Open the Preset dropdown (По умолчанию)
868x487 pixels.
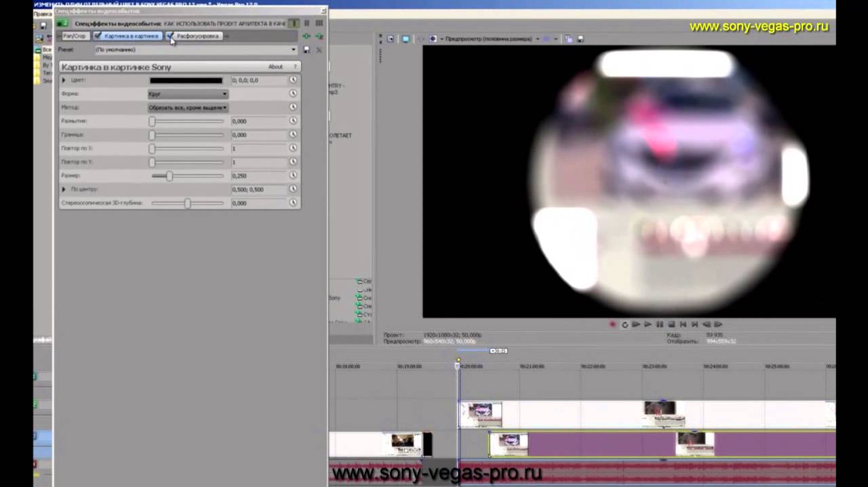click(x=195, y=50)
